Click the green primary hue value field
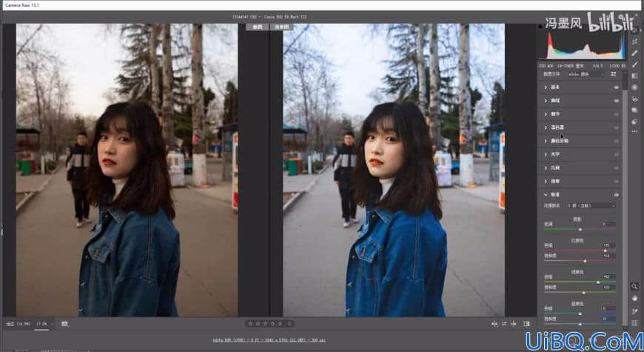Viewport: 644px width, 352px height. pyautogui.click(x=608, y=276)
